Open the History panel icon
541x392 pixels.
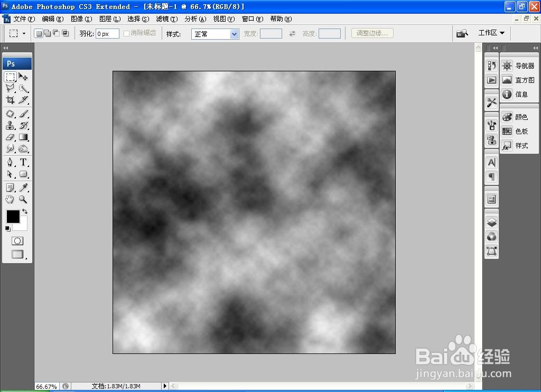(x=492, y=66)
